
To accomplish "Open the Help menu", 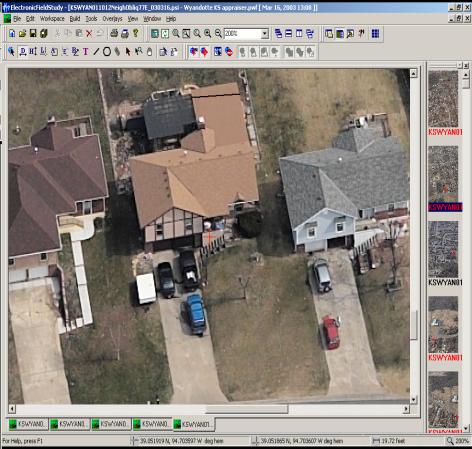I will (171, 19).
